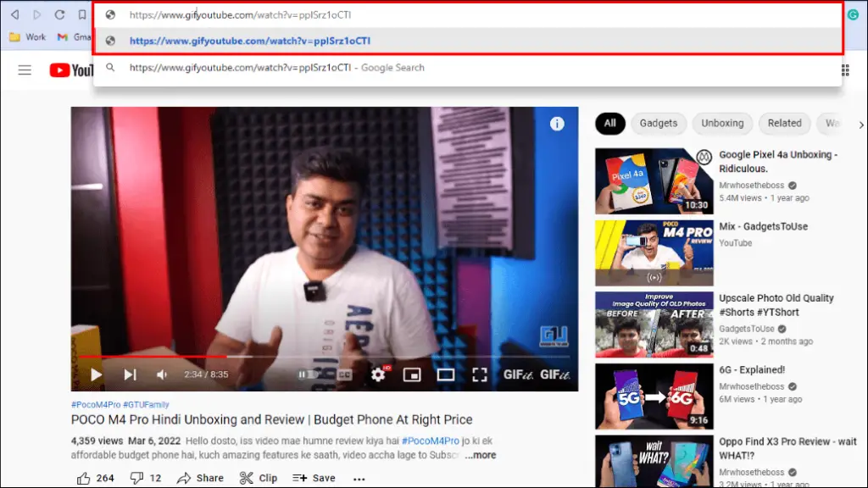Open Google Pixel 4a Unboxing title
868x488 pixels.
778,162
